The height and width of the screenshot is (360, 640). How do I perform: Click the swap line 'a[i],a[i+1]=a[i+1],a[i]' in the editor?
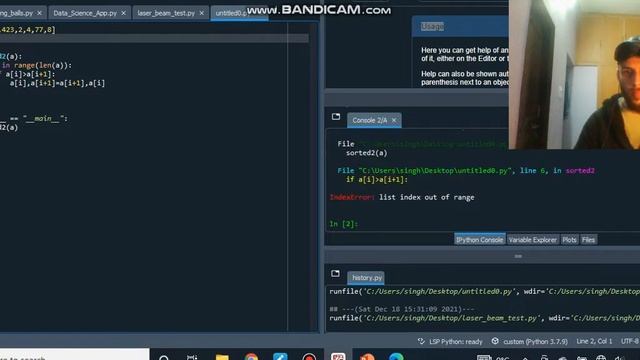coord(57,83)
